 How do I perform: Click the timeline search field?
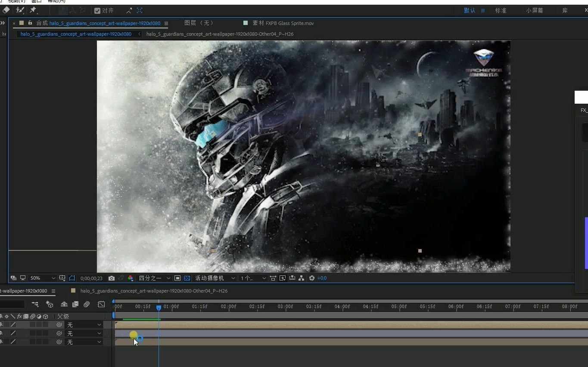click(12, 304)
